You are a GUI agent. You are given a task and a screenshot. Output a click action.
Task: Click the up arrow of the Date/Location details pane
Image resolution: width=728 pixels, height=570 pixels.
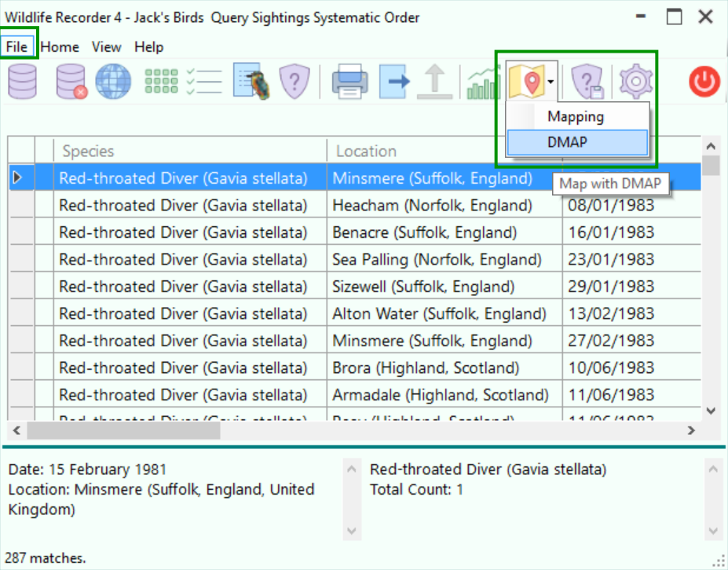(352, 470)
